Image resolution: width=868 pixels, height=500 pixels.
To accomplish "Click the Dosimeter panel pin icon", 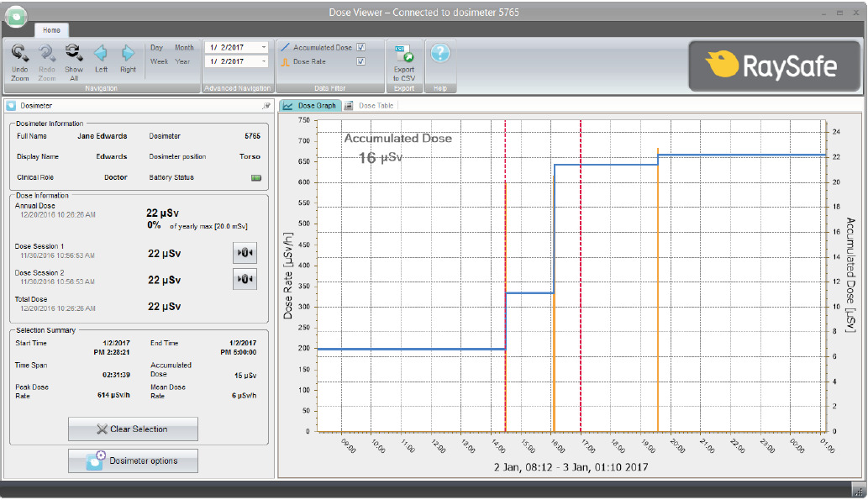I will coord(267,106).
